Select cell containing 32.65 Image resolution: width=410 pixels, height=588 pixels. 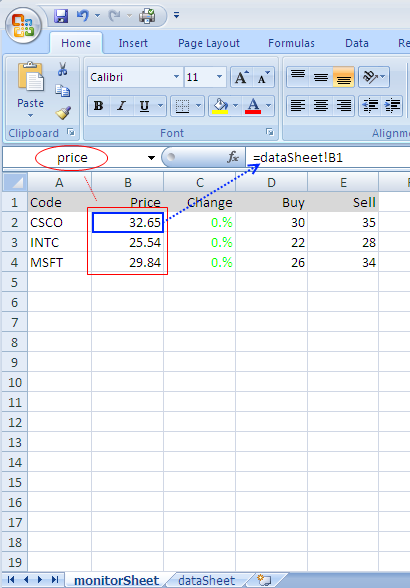point(128,222)
